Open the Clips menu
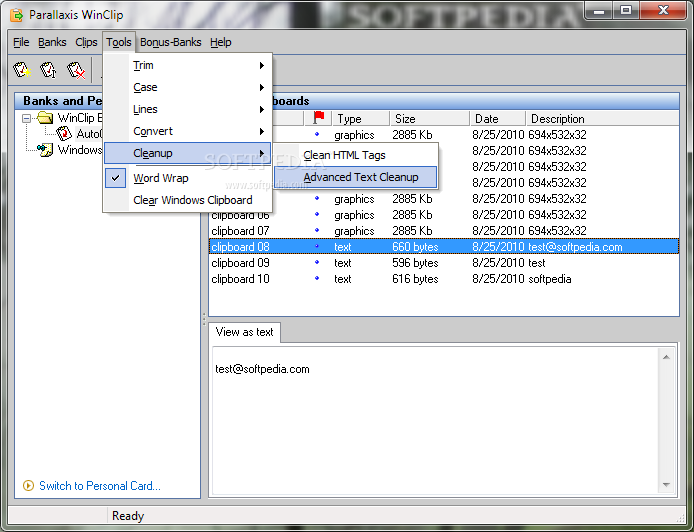Viewport: 694px width, 532px height. [x=86, y=42]
